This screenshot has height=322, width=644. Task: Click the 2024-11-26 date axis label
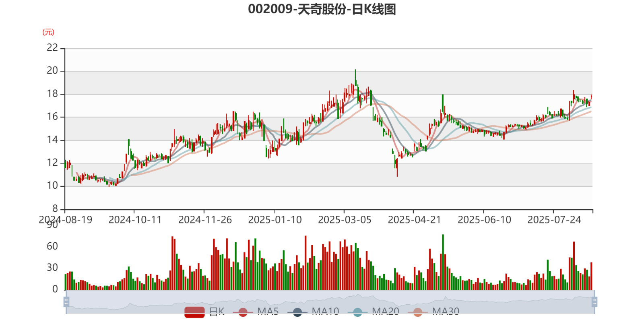(x=205, y=220)
